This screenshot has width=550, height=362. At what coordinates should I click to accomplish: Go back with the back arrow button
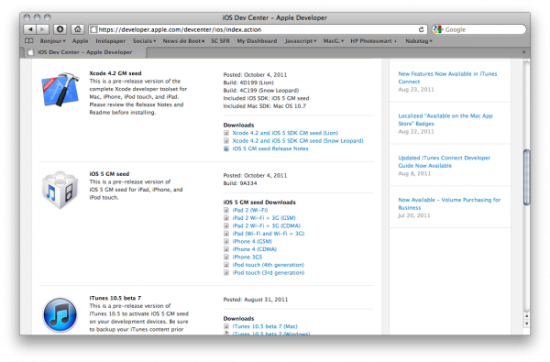coord(30,29)
